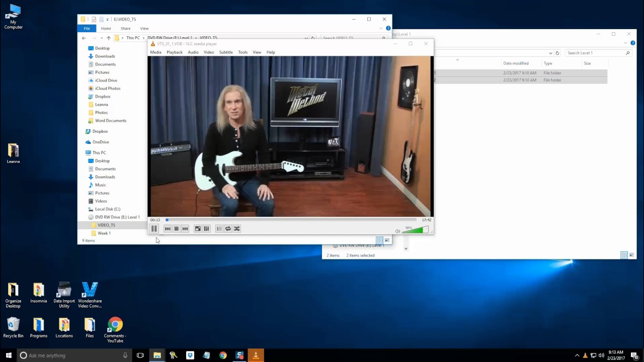Mute VLC audio speaker icon
Image resolution: width=644 pixels, height=362 pixels.
pyautogui.click(x=397, y=231)
